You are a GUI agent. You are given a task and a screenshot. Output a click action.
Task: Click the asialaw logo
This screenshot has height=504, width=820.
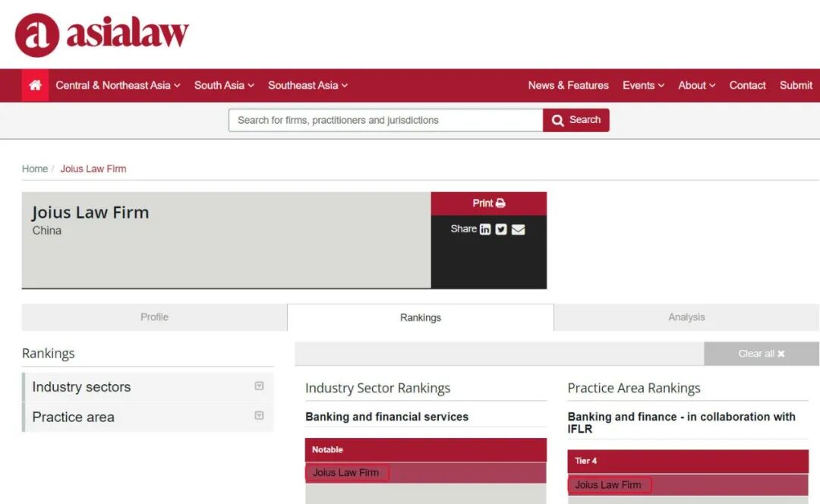coord(102,34)
